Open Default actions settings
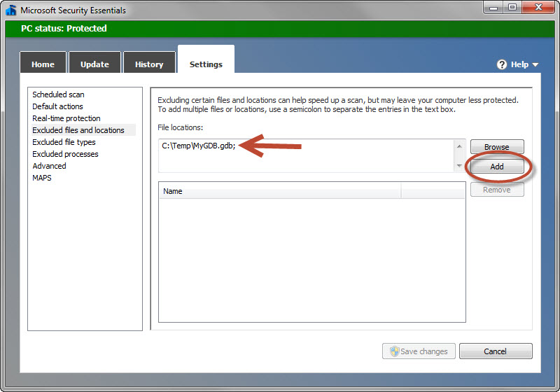The height and width of the screenshot is (392, 560). pos(57,106)
